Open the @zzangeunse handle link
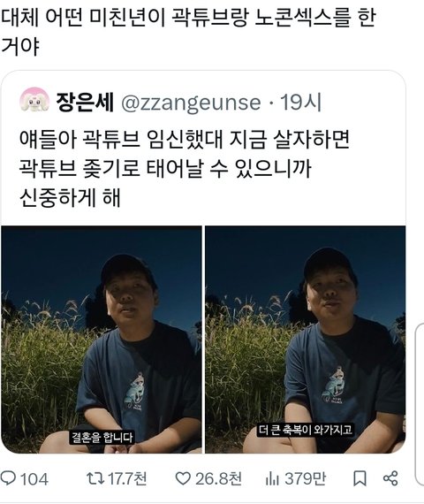424x504 pixels. 191,103
